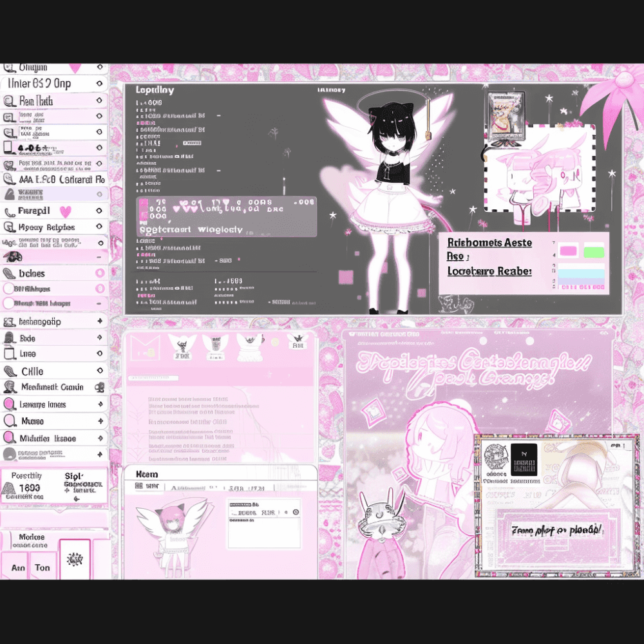Open the Ton tab at bottom left

pos(43,567)
